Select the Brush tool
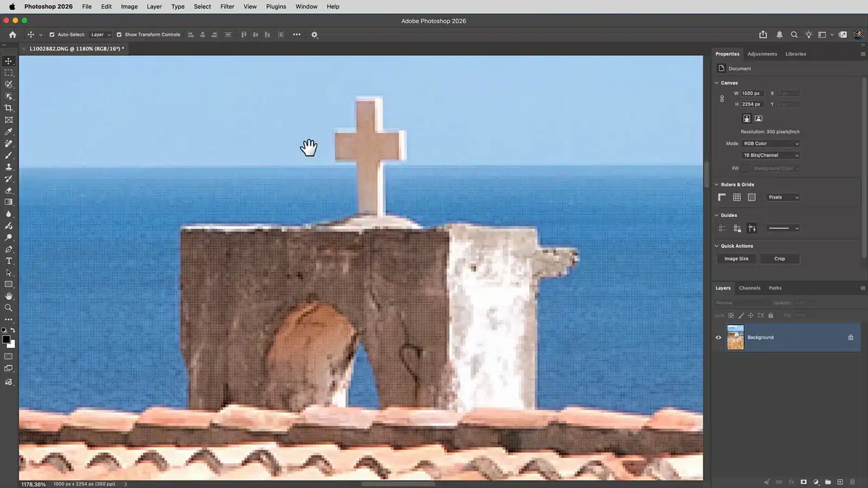 point(9,155)
